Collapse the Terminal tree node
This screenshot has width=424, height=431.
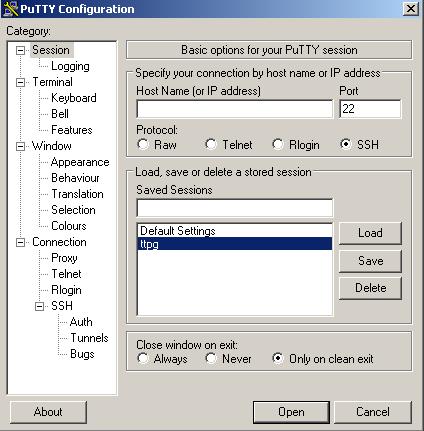tap(21, 82)
